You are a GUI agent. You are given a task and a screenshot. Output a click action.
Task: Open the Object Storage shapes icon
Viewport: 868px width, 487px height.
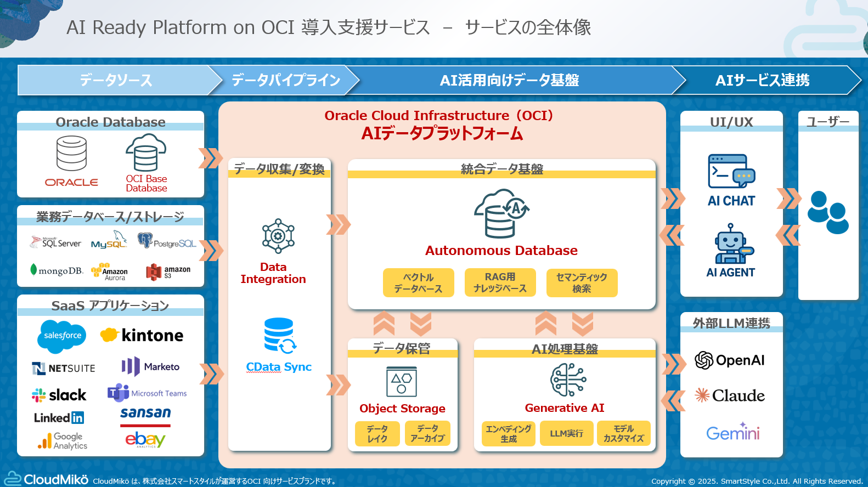402,381
